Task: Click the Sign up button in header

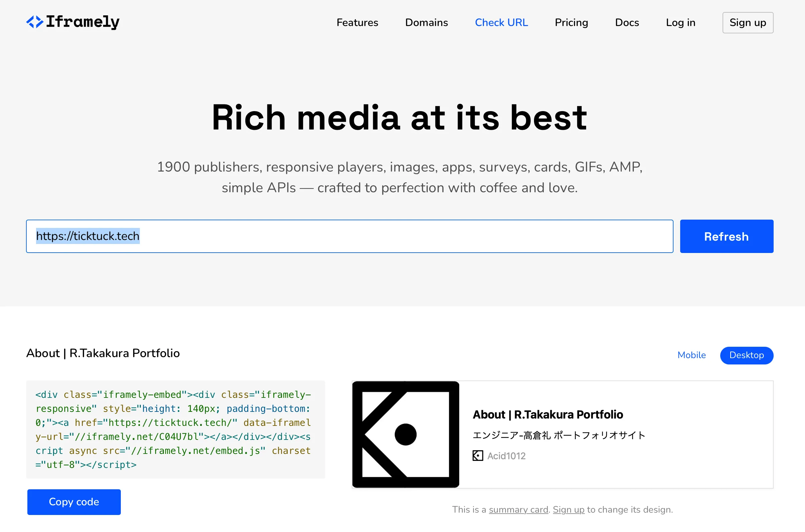Action: pyautogui.click(x=748, y=23)
